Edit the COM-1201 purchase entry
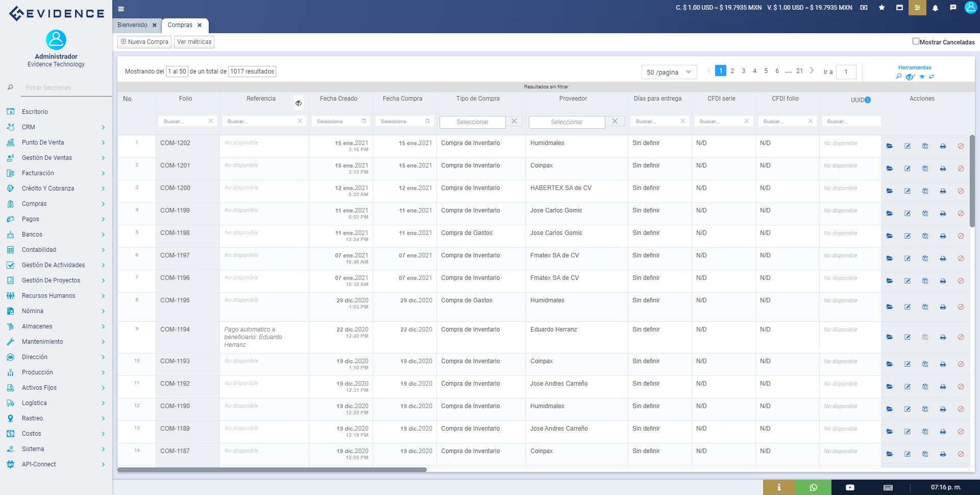The width and height of the screenshot is (980, 495). (908, 169)
